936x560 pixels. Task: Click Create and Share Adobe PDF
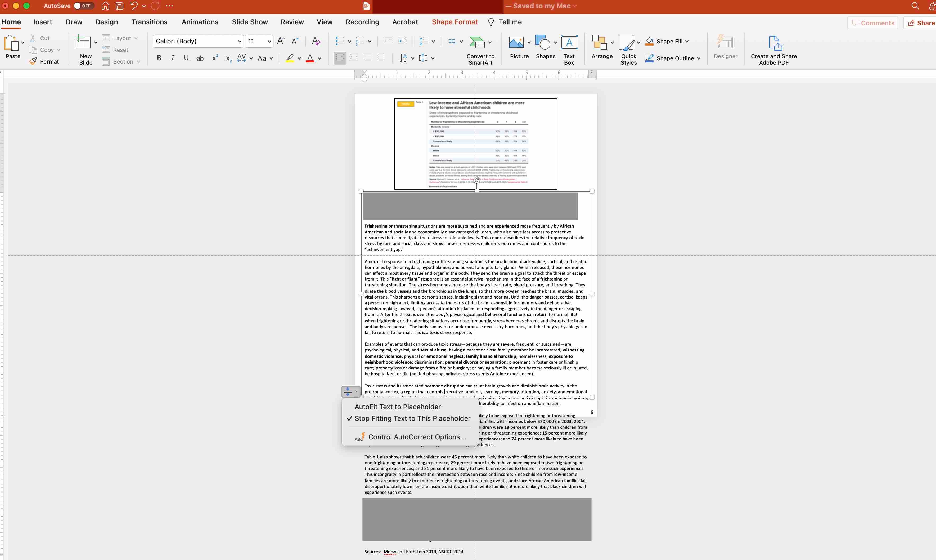774,50
